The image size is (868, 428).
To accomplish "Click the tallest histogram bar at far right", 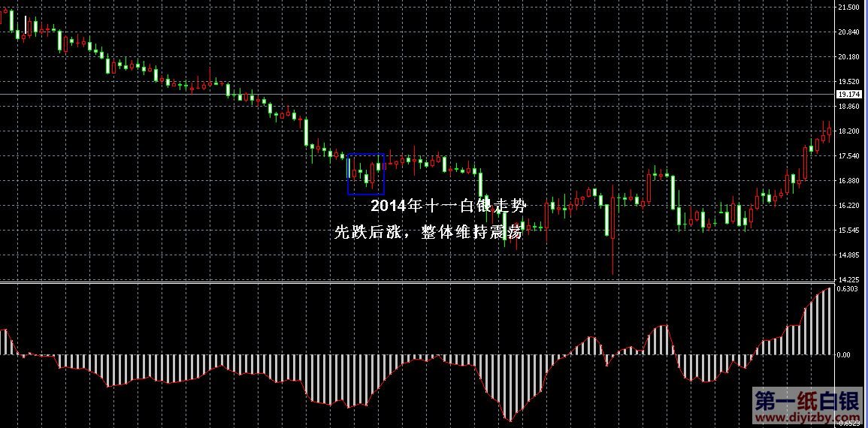I will pos(831,323).
